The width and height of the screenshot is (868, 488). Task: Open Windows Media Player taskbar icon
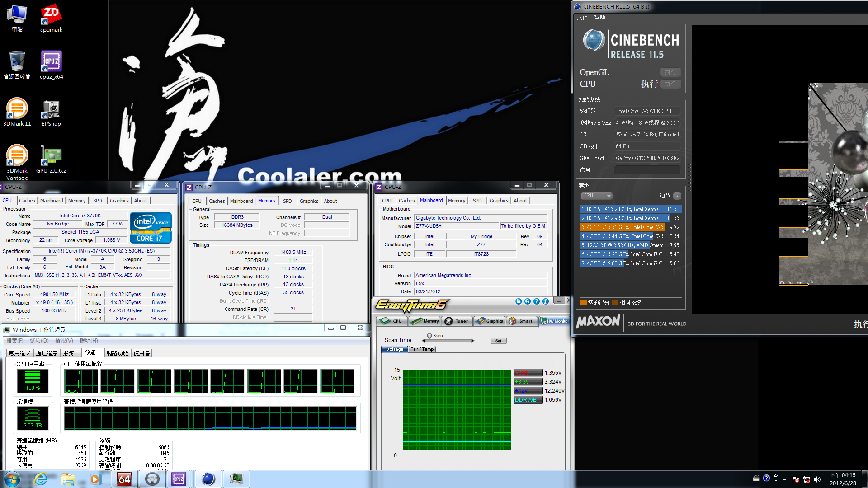tap(95, 479)
